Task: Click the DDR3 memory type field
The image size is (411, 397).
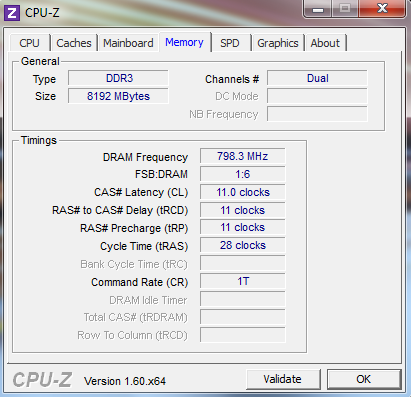Action: 118,78
